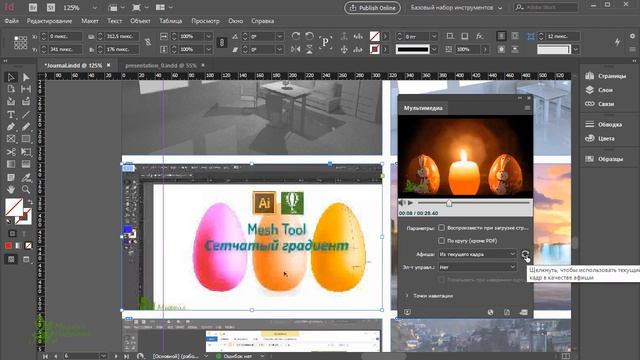The height and width of the screenshot is (360, 640).
Task: Open the 'Макет' menu
Action: pyautogui.click(x=90, y=21)
